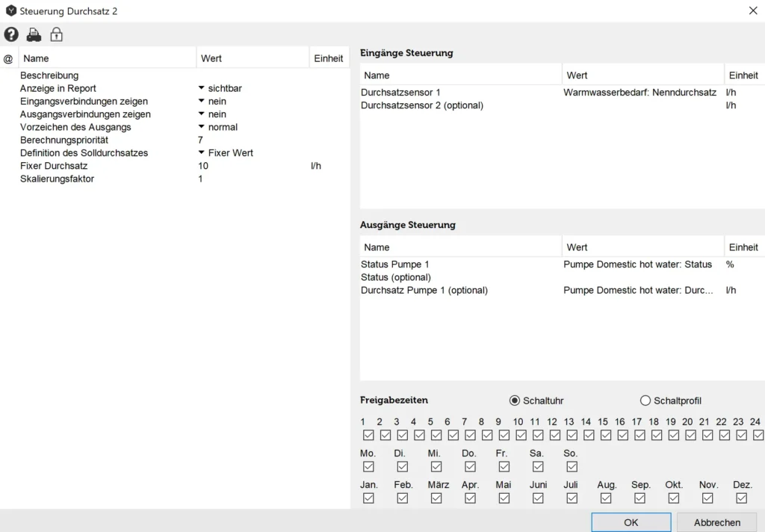The image size is (765, 532).
Task: Toggle the Mi. weekday checkbox
Action: pyautogui.click(x=436, y=466)
